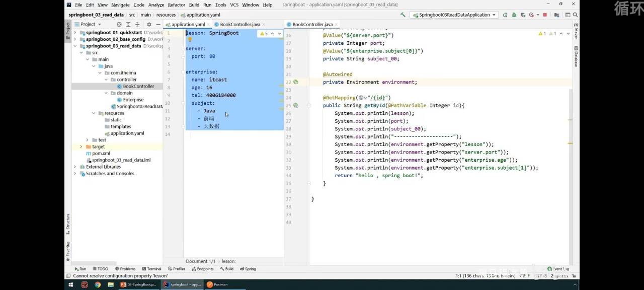The image size is (644, 290).
Task: Collapse the src folder
Action: click(x=81, y=53)
